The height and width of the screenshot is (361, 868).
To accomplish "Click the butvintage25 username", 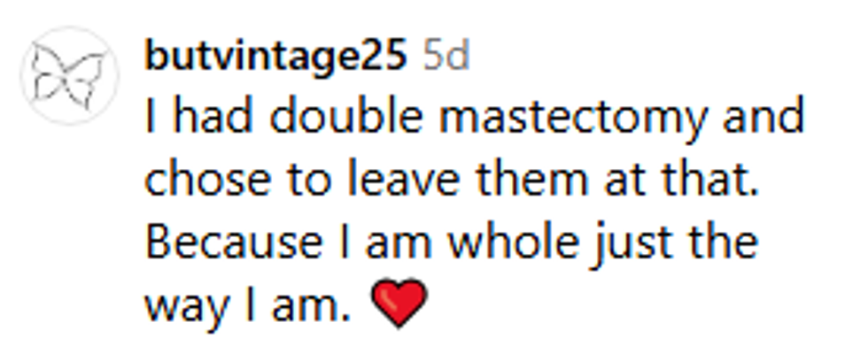I will pyautogui.click(x=275, y=58).
